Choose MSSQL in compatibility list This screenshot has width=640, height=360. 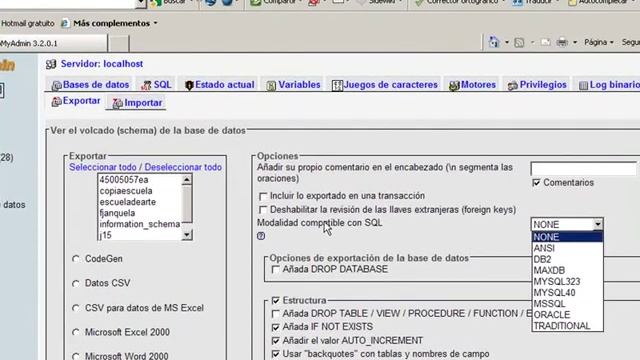567,304
